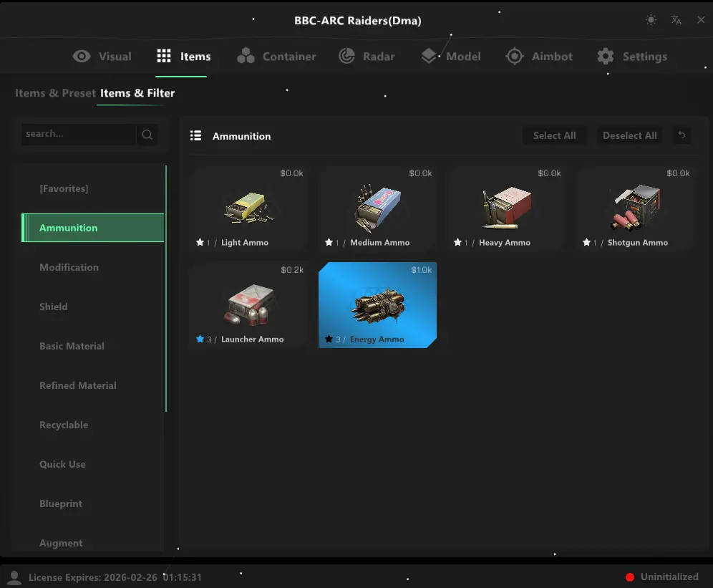Toggle the Shotgun Ammo item card
Screen dimensions: 713x588
[635, 208]
